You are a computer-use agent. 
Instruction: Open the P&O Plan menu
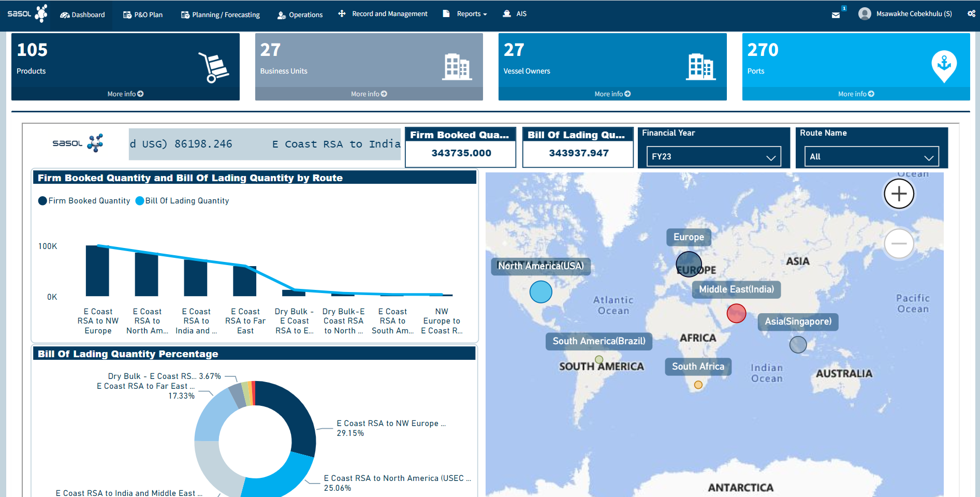tap(143, 14)
